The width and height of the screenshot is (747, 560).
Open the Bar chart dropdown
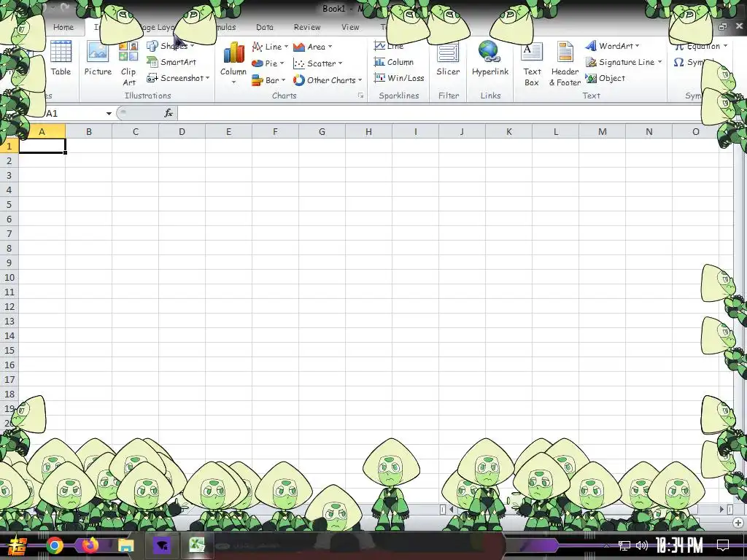coord(268,80)
